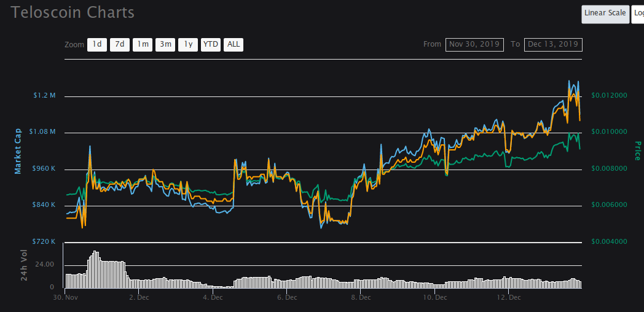The width and height of the screenshot is (644, 312).
Task: Set chart zoom to 1y
Action: [188, 45]
